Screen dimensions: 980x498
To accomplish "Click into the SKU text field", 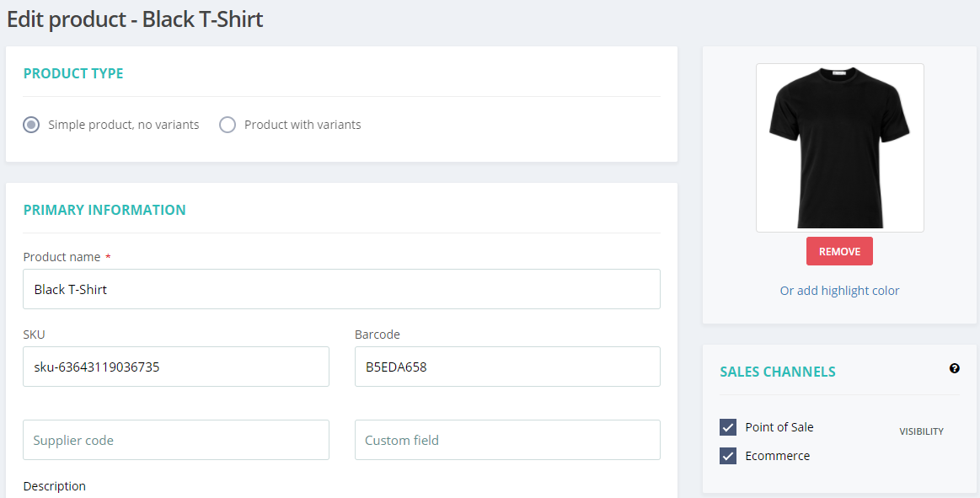I will pos(175,367).
